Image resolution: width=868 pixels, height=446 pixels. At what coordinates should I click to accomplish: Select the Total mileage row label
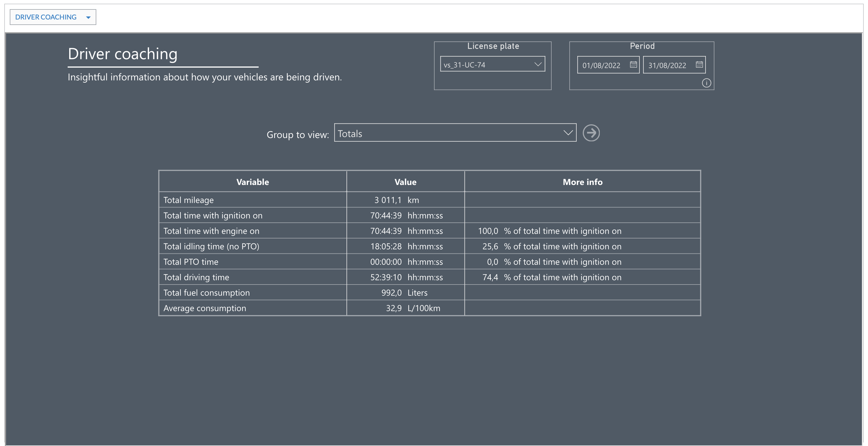click(x=188, y=200)
